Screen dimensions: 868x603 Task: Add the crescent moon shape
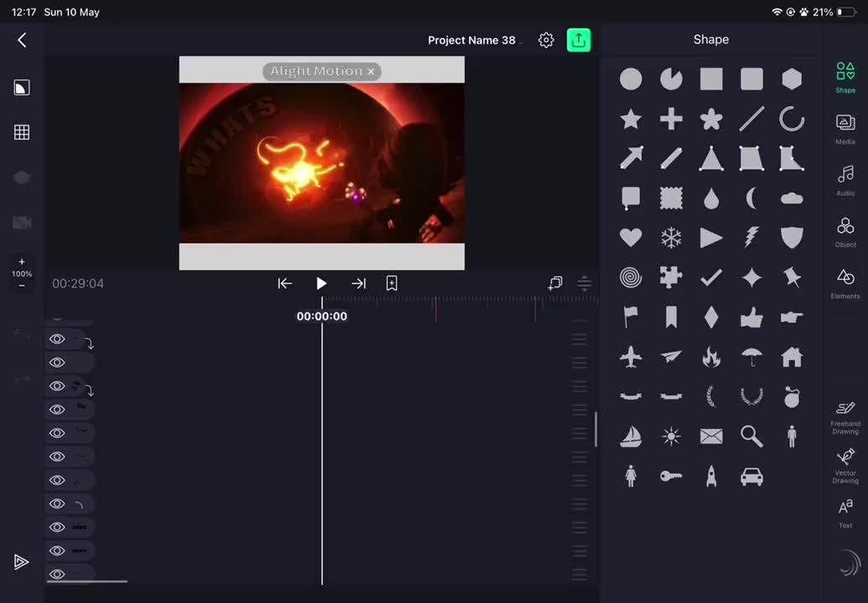click(x=752, y=198)
